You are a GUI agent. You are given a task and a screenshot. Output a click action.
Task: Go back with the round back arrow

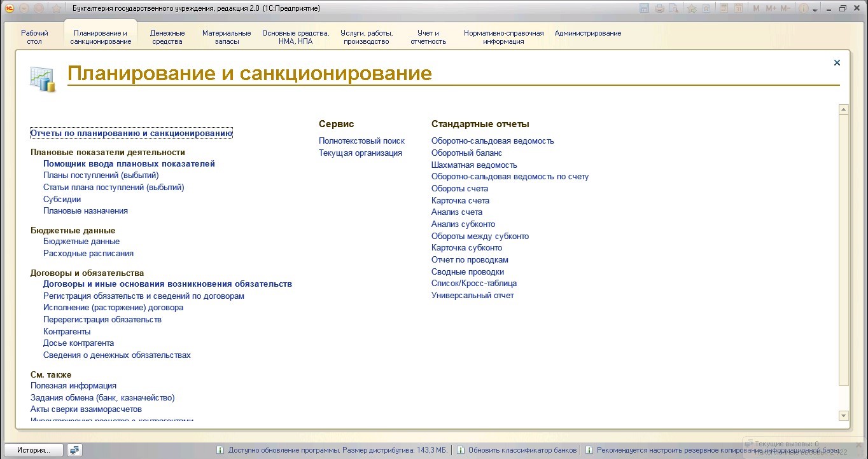click(x=24, y=8)
